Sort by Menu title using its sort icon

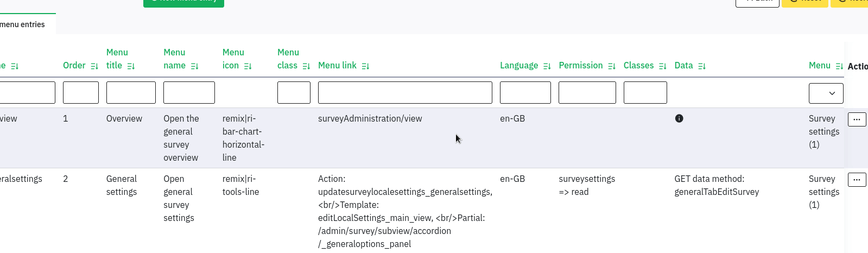coord(131,66)
